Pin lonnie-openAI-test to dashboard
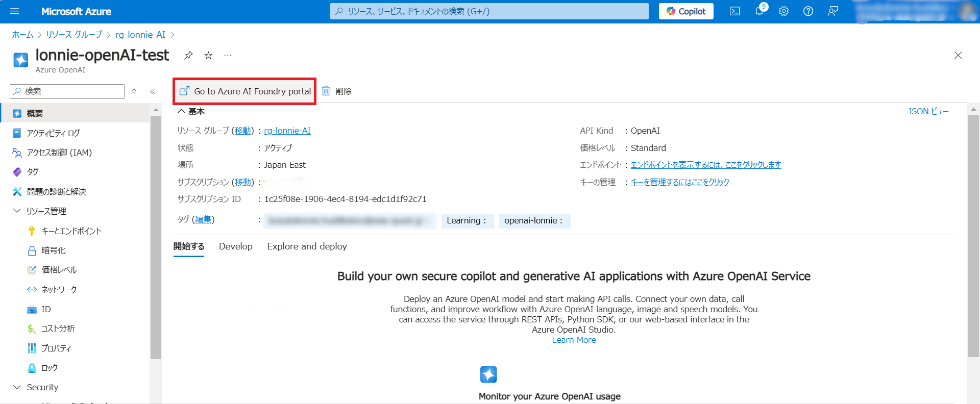980x404 pixels. coord(188,55)
